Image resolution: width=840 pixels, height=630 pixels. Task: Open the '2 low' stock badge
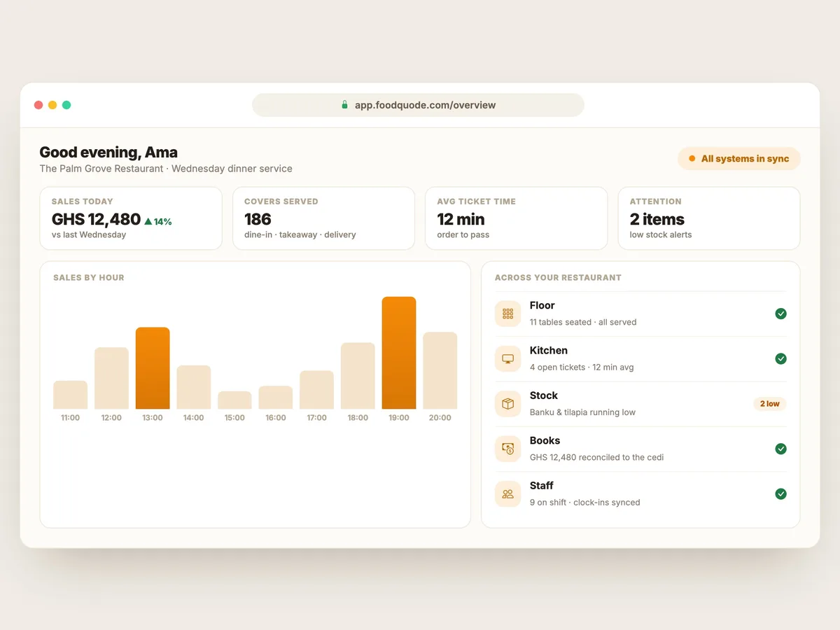[769, 404]
